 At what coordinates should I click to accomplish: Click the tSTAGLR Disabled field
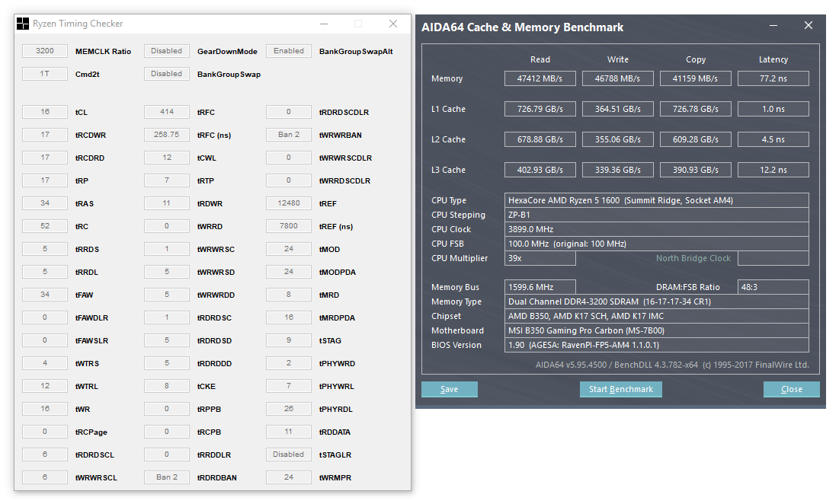pyautogui.click(x=288, y=455)
